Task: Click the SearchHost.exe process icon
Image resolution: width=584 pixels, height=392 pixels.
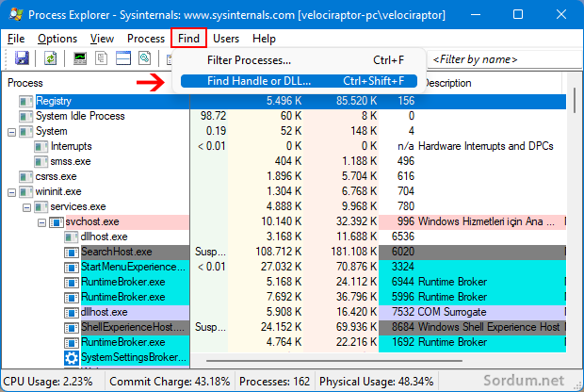Action: coord(72,253)
